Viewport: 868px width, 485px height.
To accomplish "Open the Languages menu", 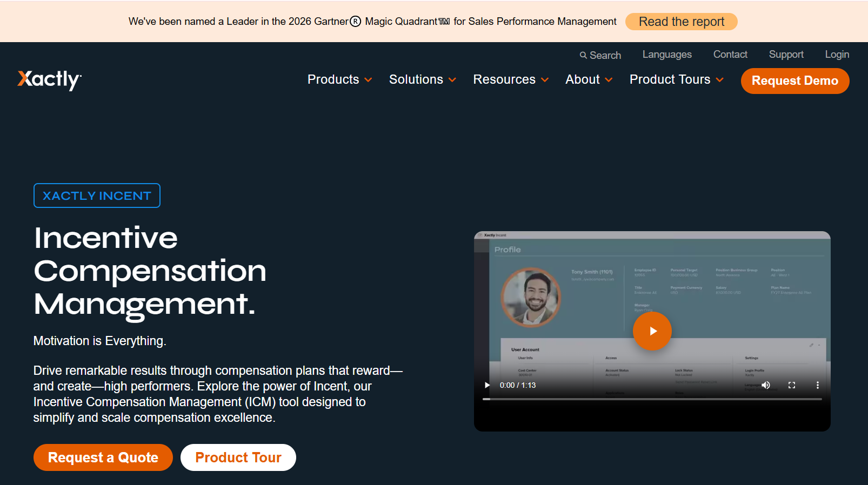I will pyautogui.click(x=667, y=55).
